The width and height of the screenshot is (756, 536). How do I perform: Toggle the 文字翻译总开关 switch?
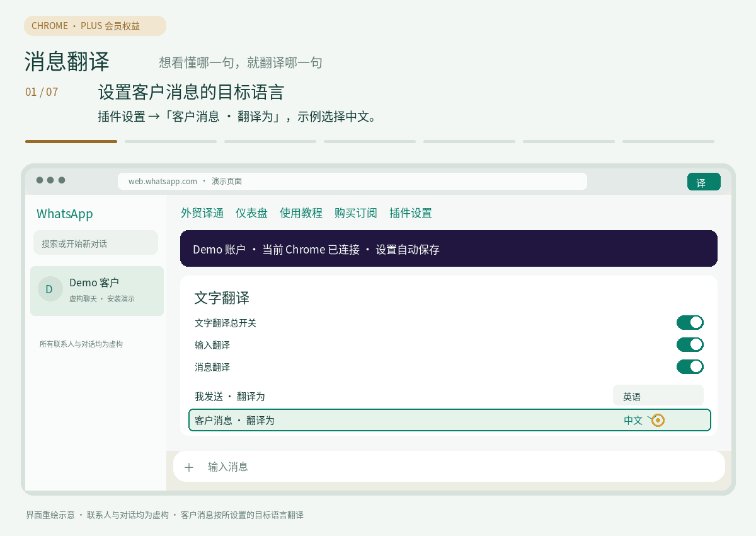pyautogui.click(x=690, y=323)
